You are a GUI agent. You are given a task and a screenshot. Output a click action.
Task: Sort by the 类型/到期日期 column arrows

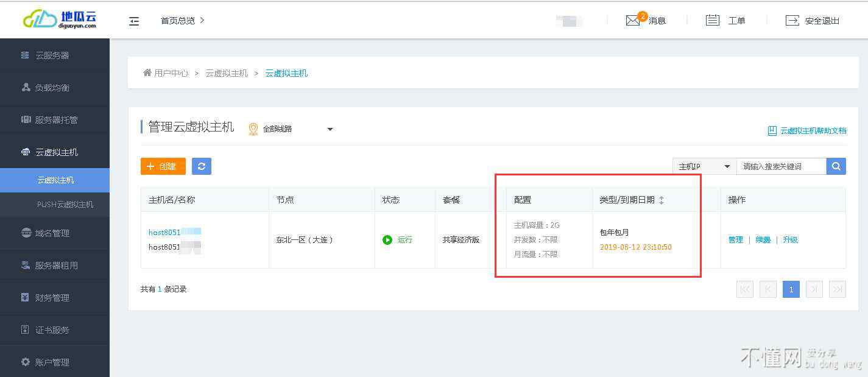point(662,200)
